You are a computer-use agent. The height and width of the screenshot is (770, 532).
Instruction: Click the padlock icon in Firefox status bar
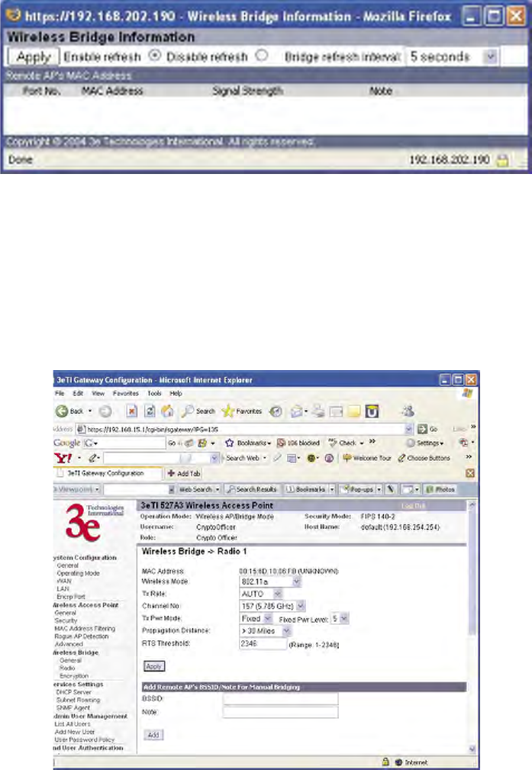point(502,160)
